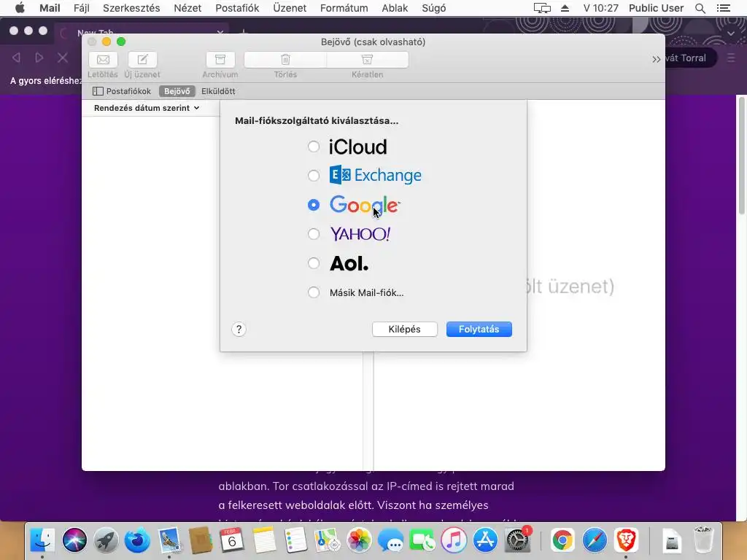This screenshot has width=747, height=560.
Task: Open Finder from the Dock
Action: click(42, 540)
